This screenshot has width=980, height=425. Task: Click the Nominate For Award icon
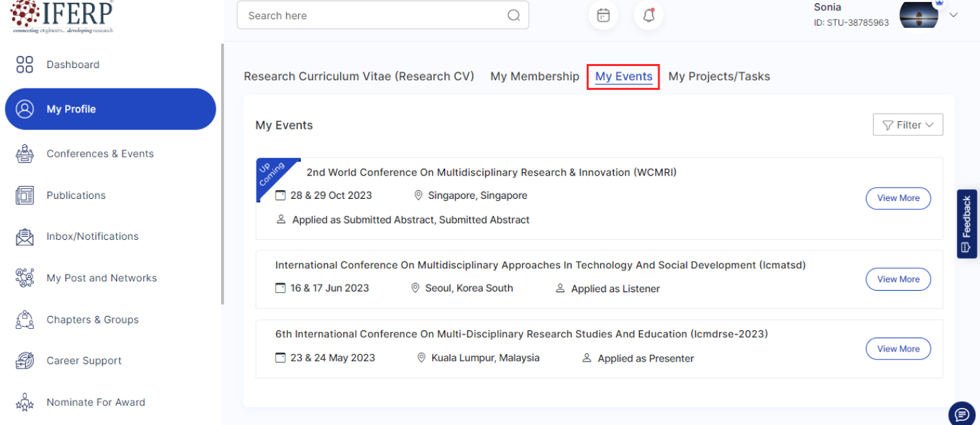point(24,403)
